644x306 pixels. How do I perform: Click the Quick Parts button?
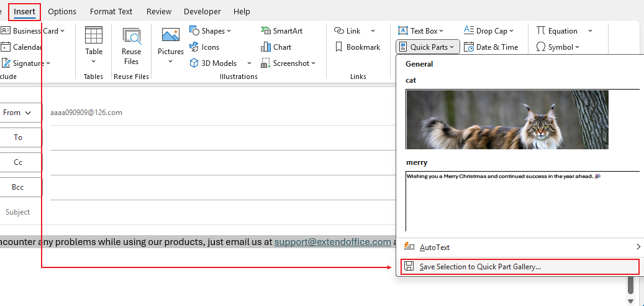[x=427, y=47]
